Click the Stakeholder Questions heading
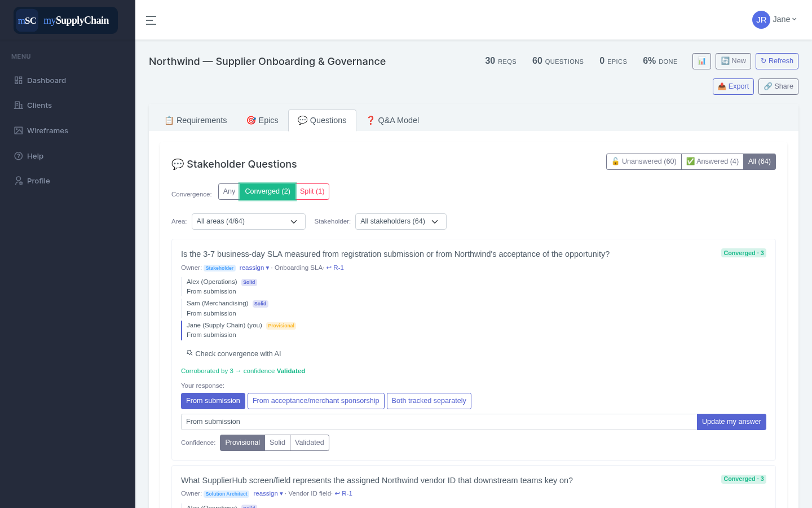This screenshot has width=812, height=508. click(x=234, y=164)
